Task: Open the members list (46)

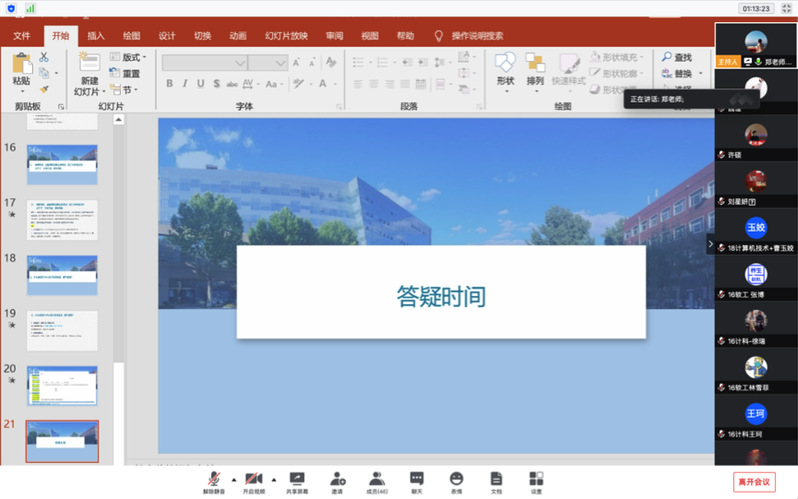Action: coord(377,480)
